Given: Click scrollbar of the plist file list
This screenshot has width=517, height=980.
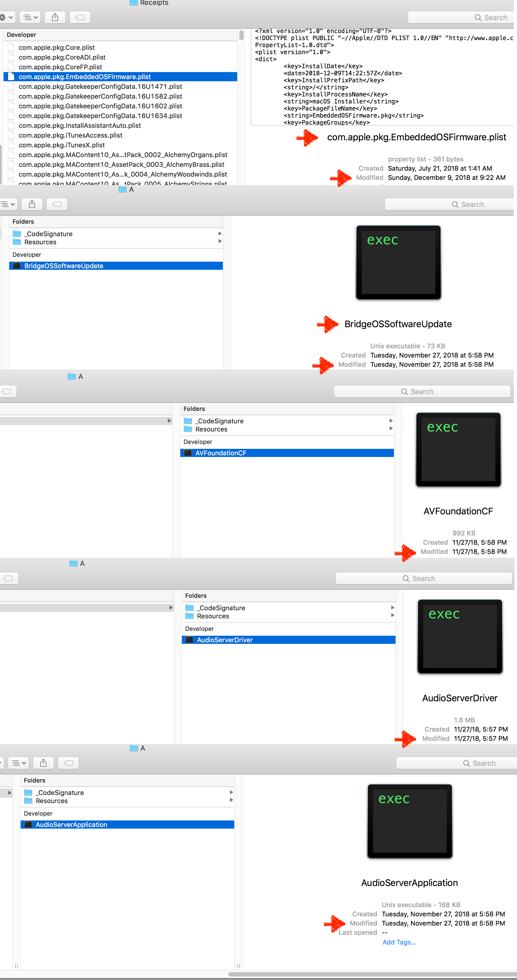Looking at the screenshot, I should click(x=241, y=35).
